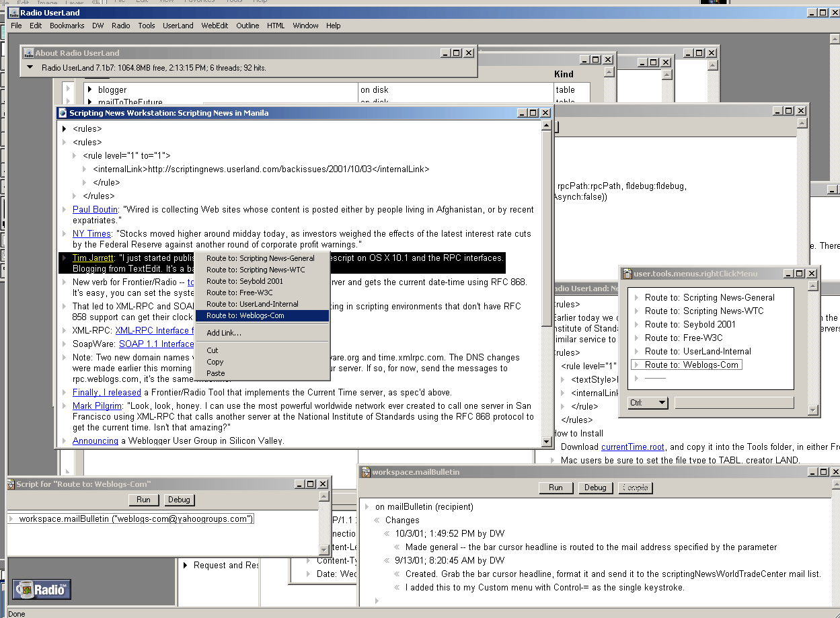Click the rightClickMenu window document icon
The width and height of the screenshot is (840, 618).
pyautogui.click(x=628, y=274)
